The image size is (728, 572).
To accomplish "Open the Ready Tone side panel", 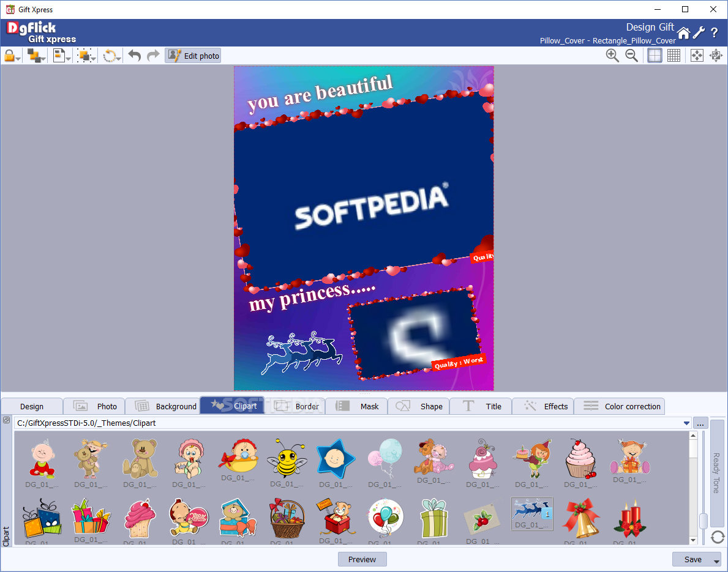I will [x=717, y=472].
